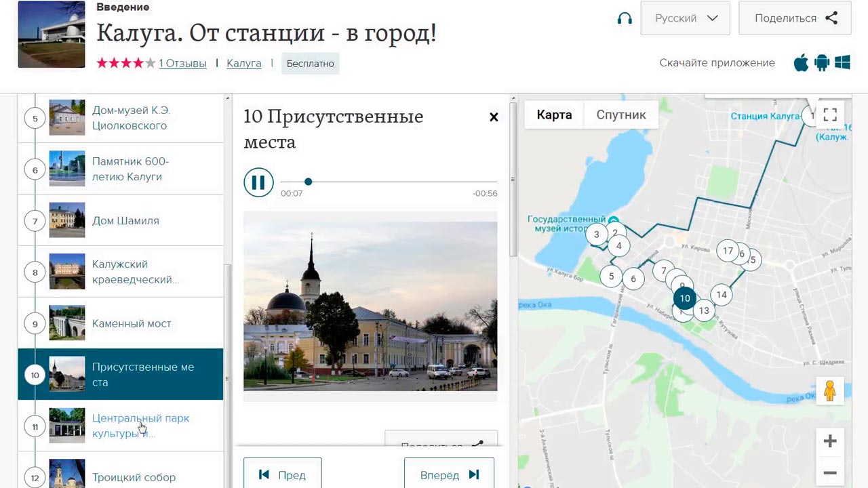Click the audio progress slider handle
The width and height of the screenshot is (868, 488).
click(308, 182)
